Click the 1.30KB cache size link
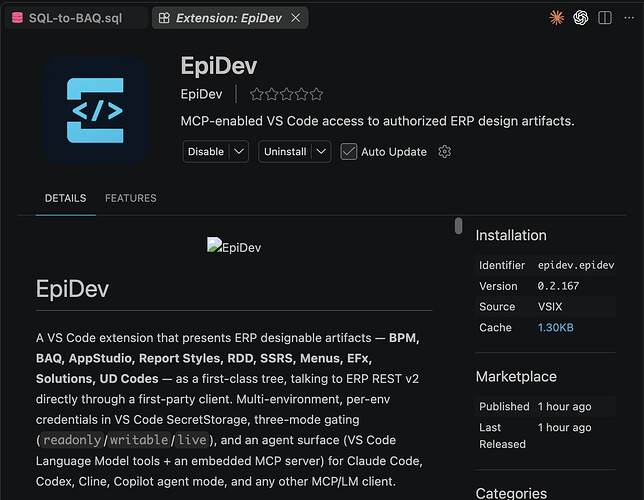Image resolution: width=644 pixels, height=500 pixels. 555,327
